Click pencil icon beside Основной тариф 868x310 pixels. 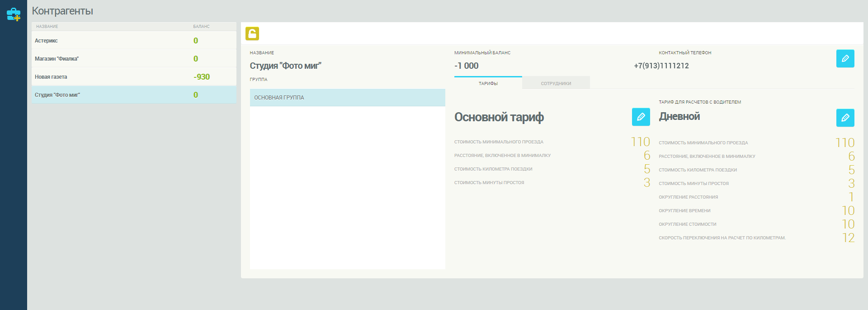pos(641,117)
